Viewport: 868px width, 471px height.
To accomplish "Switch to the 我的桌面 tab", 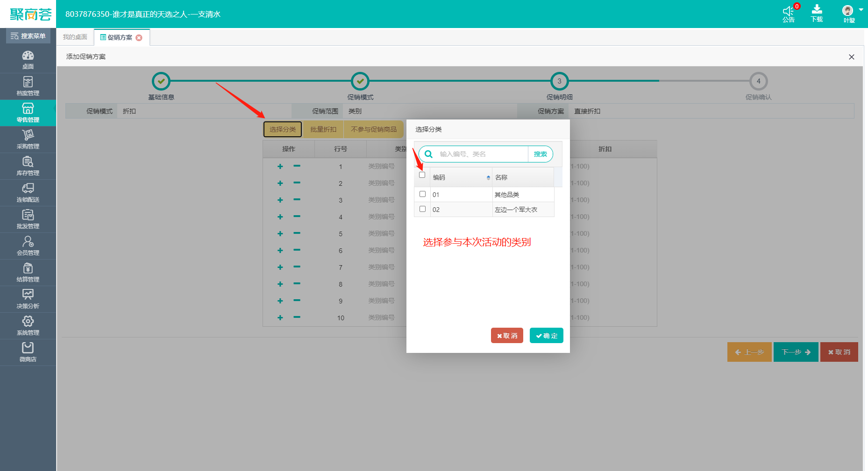I will 75,37.
